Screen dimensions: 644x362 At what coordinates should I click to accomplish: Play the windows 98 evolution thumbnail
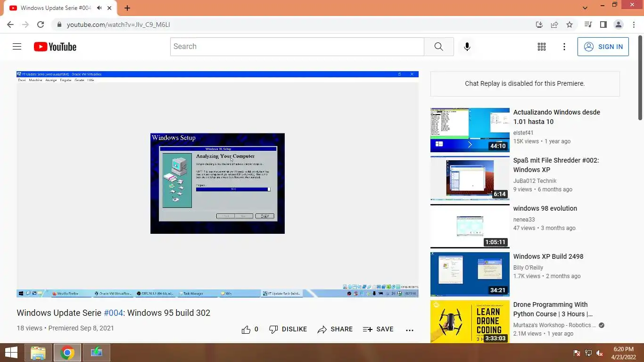coord(470,226)
